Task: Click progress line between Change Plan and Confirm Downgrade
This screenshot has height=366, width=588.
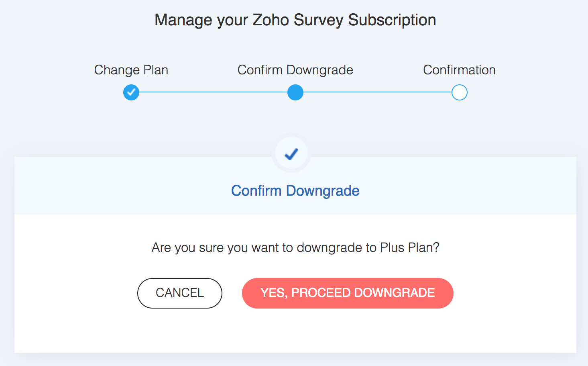Action: (x=213, y=92)
